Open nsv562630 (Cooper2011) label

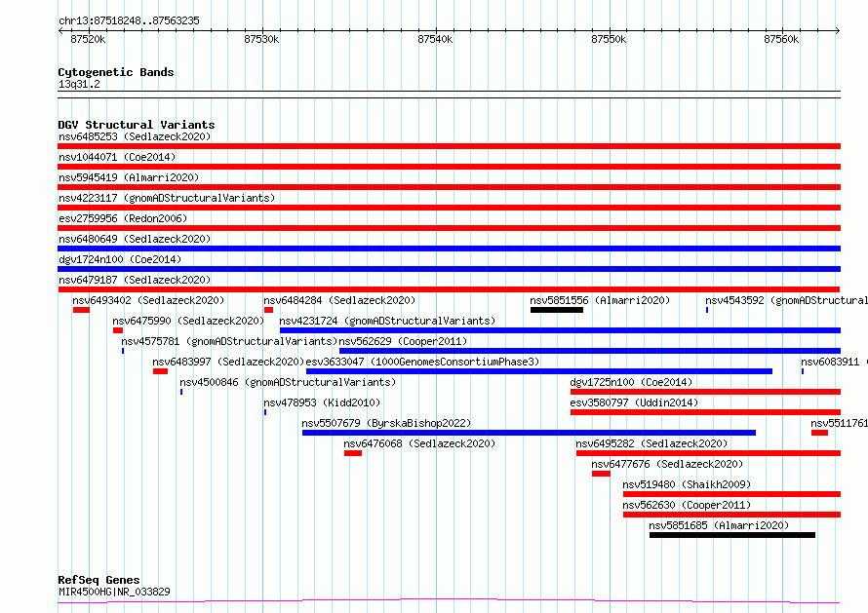(687, 505)
